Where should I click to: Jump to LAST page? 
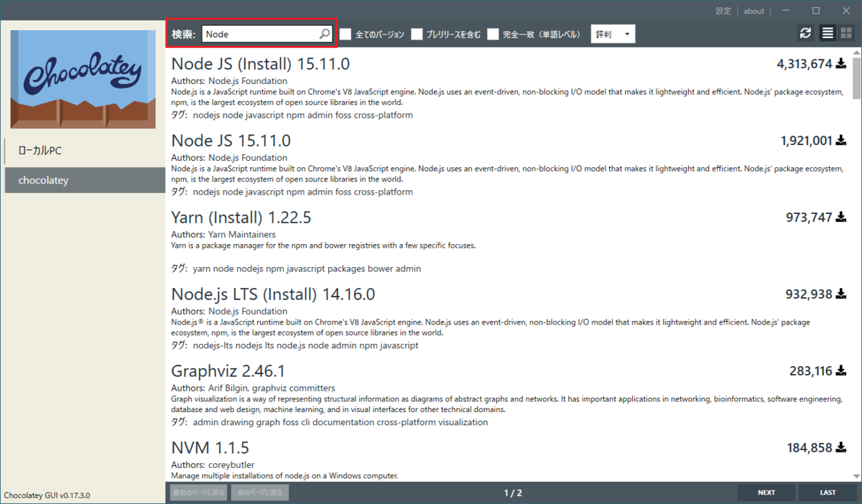point(828,493)
